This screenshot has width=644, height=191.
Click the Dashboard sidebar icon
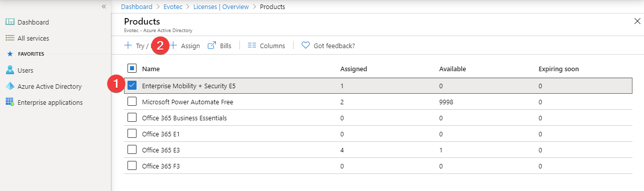coord(10,22)
